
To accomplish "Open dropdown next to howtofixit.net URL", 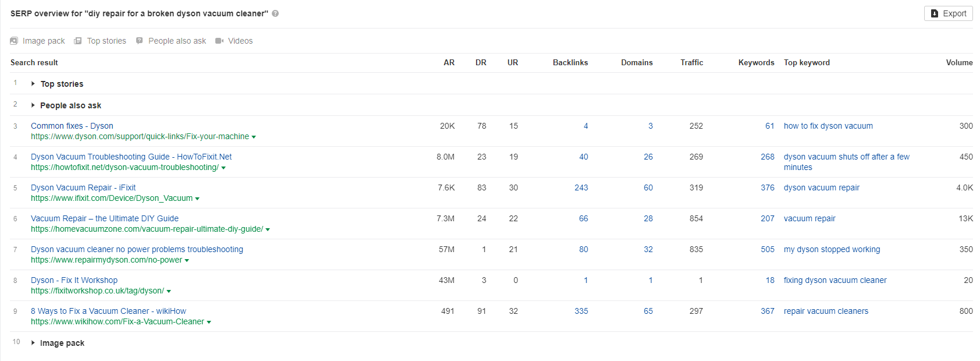I will point(223,168).
